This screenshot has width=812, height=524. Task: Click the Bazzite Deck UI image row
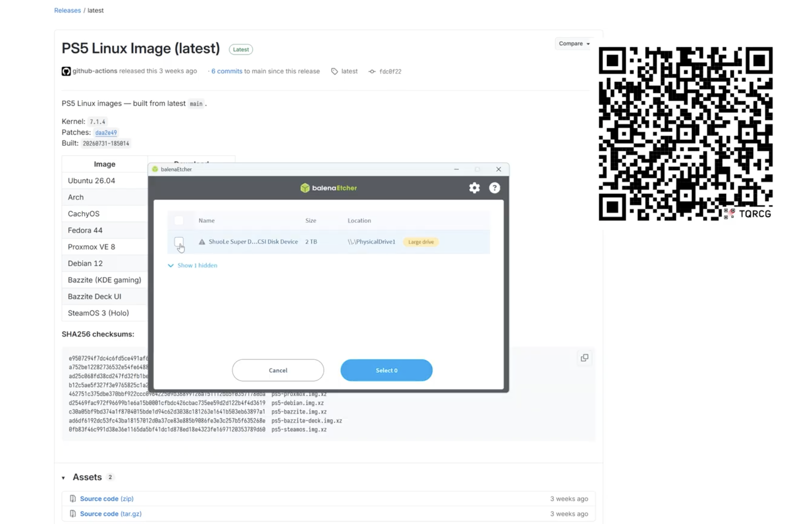[x=105, y=296]
